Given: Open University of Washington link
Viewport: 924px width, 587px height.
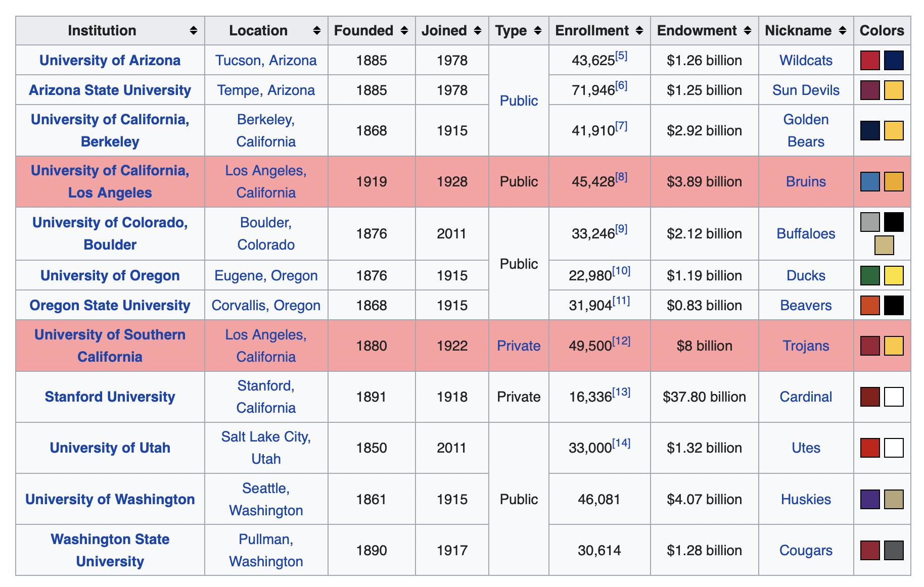Looking at the screenshot, I should click(110, 499).
